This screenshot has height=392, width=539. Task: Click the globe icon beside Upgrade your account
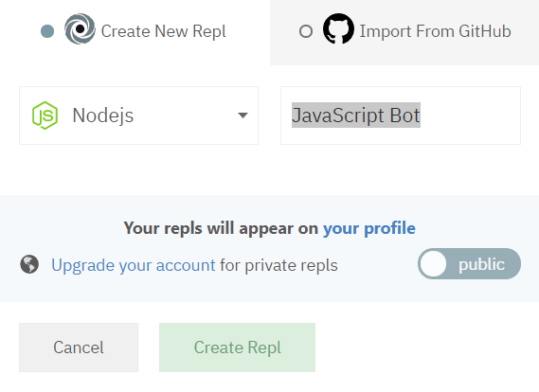[x=29, y=264]
